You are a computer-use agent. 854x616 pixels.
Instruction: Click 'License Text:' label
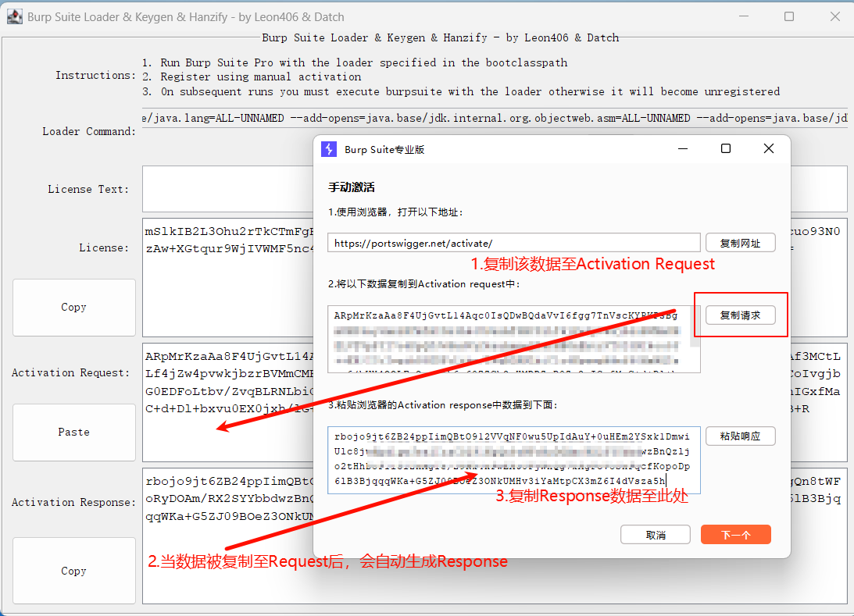[88, 189]
